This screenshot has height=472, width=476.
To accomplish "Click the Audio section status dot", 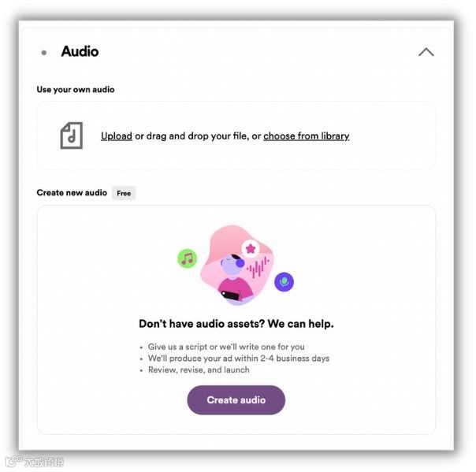I will point(44,53).
